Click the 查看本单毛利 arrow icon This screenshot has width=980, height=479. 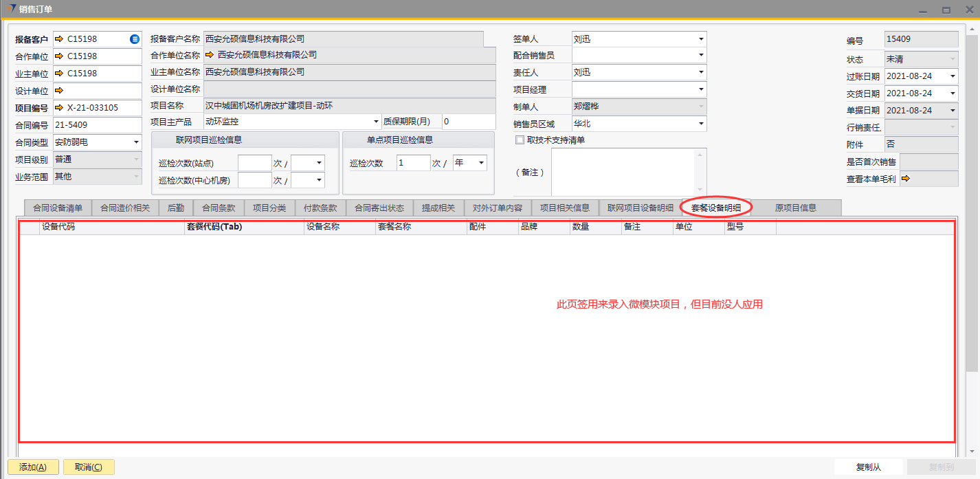(905, 179)
